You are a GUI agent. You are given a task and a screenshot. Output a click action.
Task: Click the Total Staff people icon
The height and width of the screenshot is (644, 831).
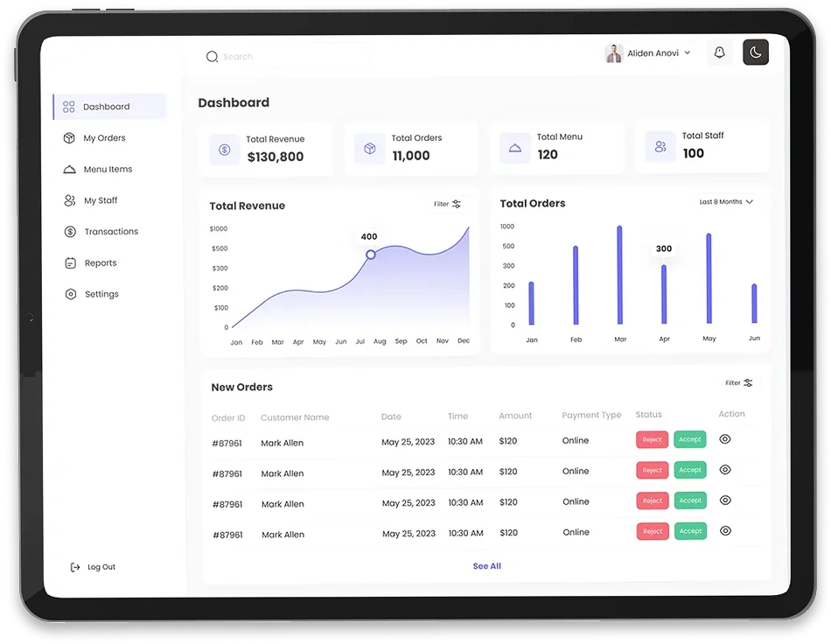(660, 147)
